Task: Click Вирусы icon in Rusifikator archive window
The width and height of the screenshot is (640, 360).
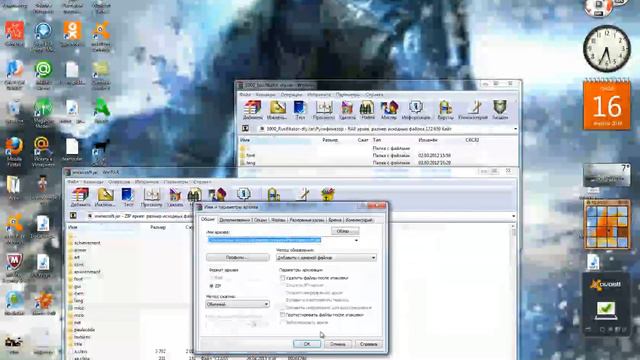Action: [x=445, y=110]
